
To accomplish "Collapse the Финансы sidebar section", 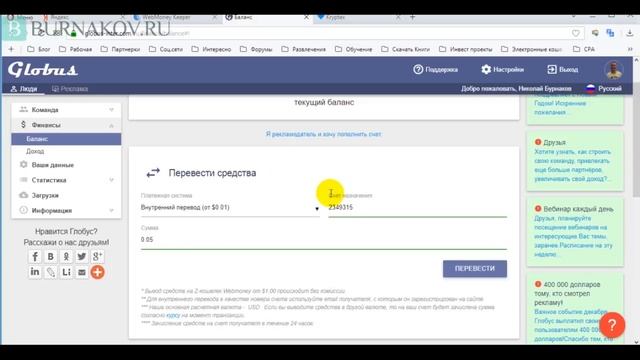I will [x=66, y=125].
